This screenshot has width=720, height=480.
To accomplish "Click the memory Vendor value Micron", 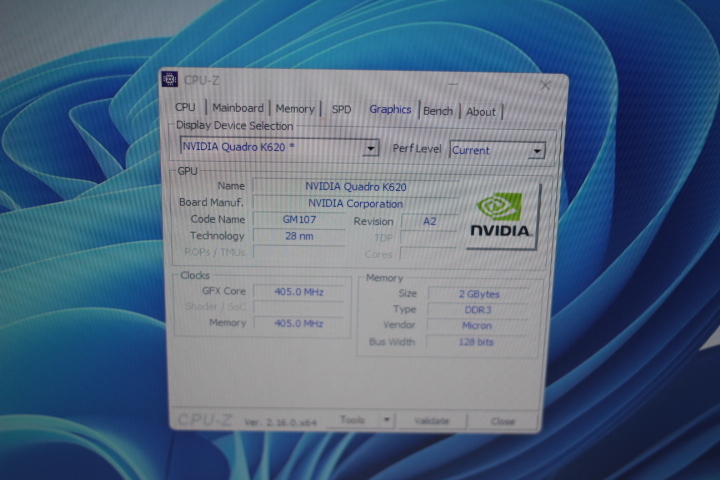I will tap(477, 326).
